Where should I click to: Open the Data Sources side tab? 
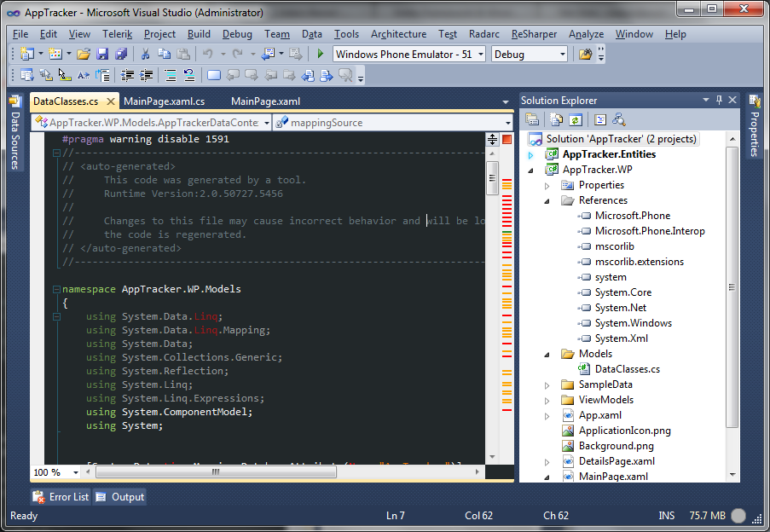click(x=15, y=132)
